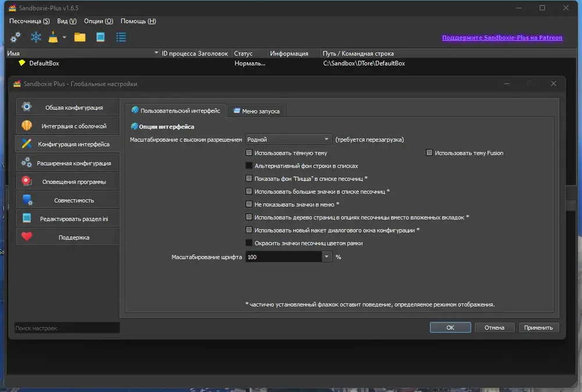Click the Применить button
Viewport: 582px width, 392px height.
(538, 327)
